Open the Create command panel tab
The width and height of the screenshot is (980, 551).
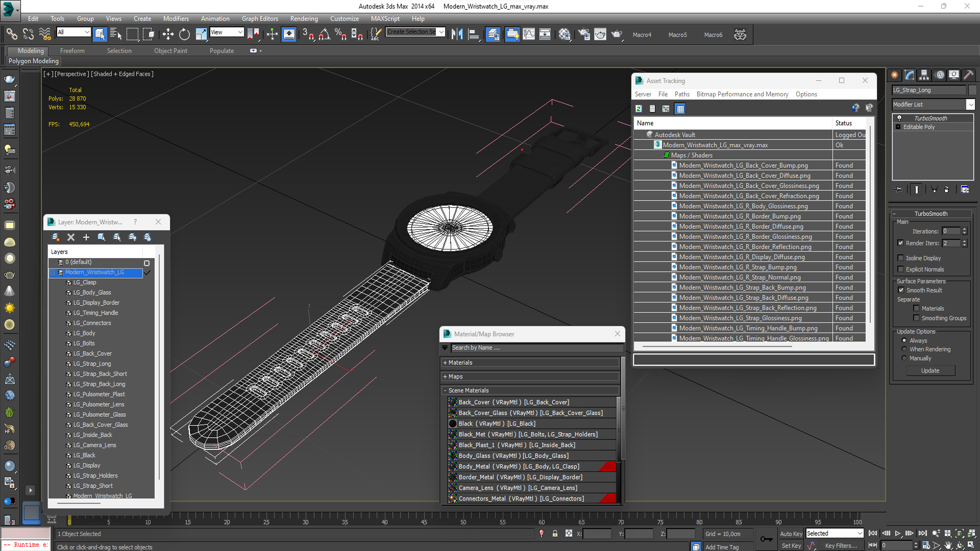[x=895, y=75]
